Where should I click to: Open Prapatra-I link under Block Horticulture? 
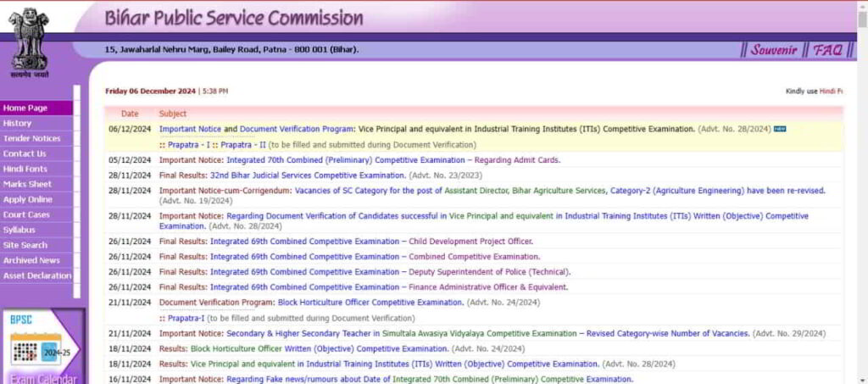(x=186, y=319)
